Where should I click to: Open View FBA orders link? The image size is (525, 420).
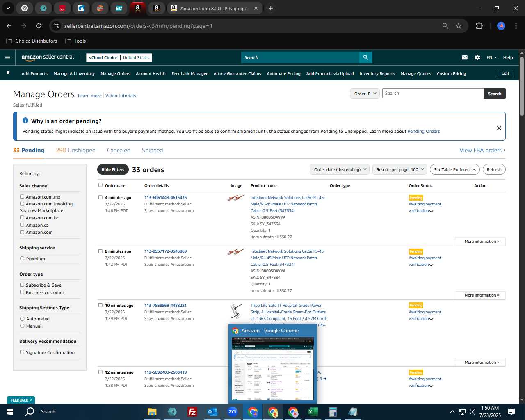pyautogui.click(x=482, y=150)
